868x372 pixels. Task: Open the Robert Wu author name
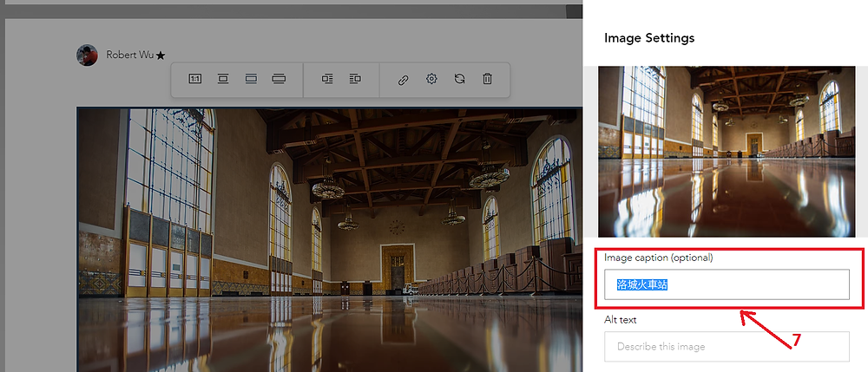click(130, 55)
